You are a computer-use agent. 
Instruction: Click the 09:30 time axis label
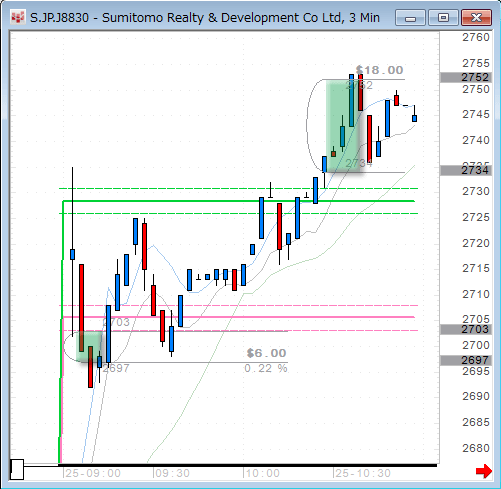coord(172,473)
